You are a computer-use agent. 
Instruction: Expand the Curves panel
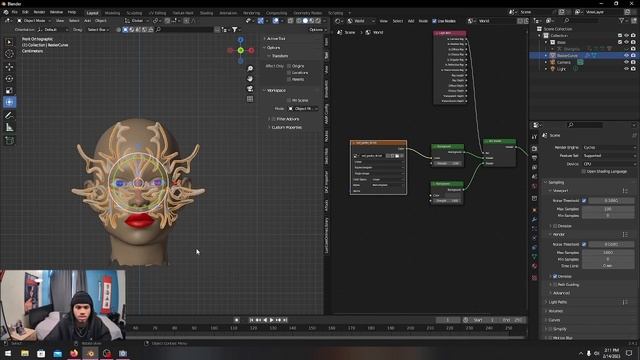click(x=554, y=320)
